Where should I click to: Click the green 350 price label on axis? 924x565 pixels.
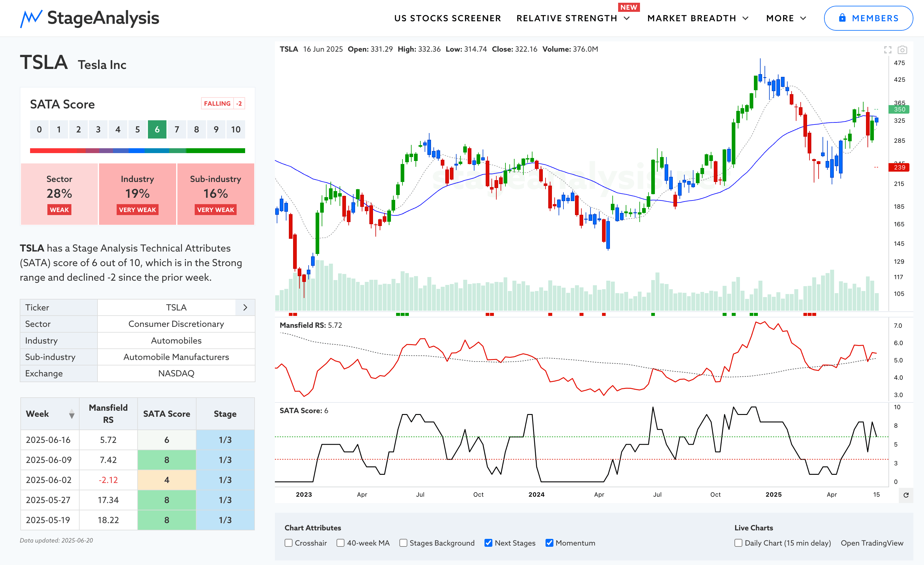(899, 109)
